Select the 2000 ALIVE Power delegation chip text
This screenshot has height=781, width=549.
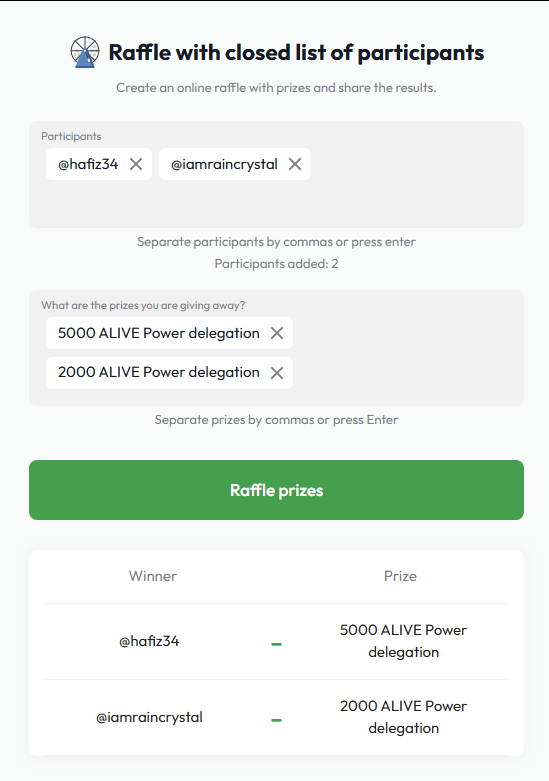(x=158, y=373)
